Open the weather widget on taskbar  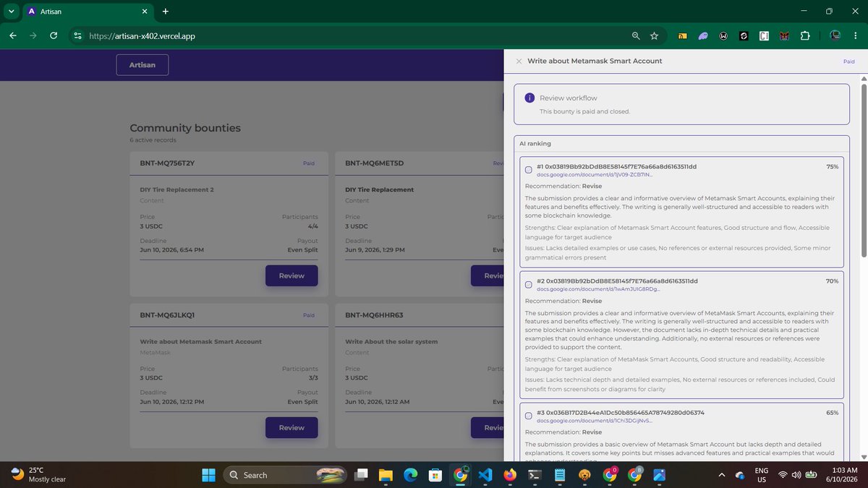coord(38,475)
